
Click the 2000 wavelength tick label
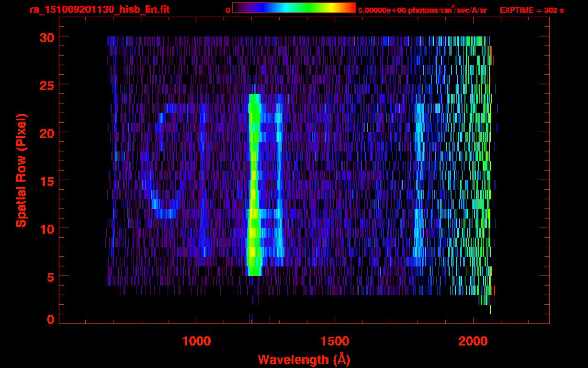(473, 341)
